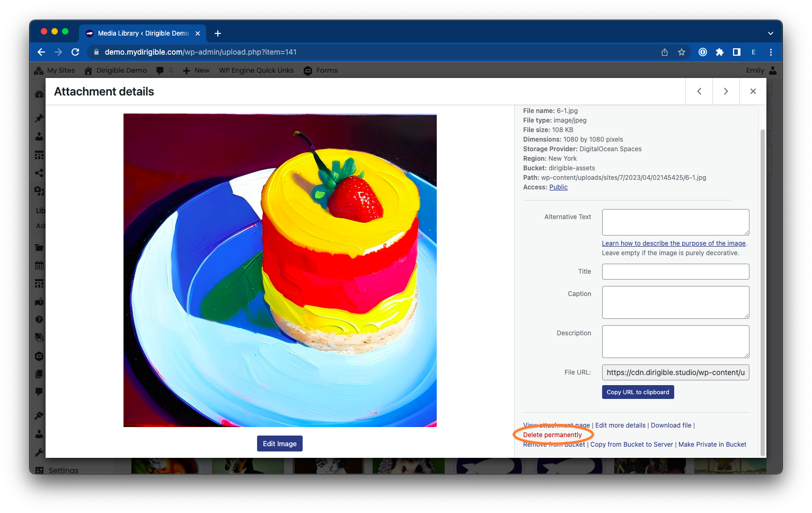812x513 pixels.
Task: Click the Public access link
Action: [x=558, y=187]
